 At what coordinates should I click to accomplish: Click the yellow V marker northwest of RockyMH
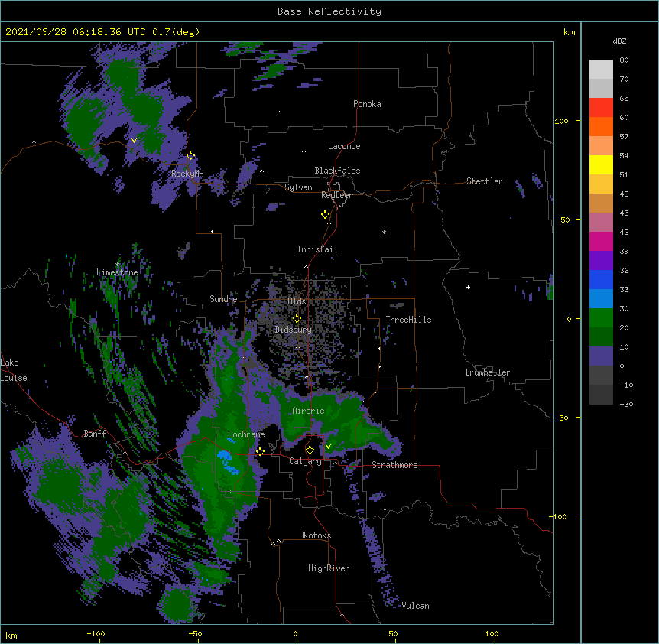point(134,141)
